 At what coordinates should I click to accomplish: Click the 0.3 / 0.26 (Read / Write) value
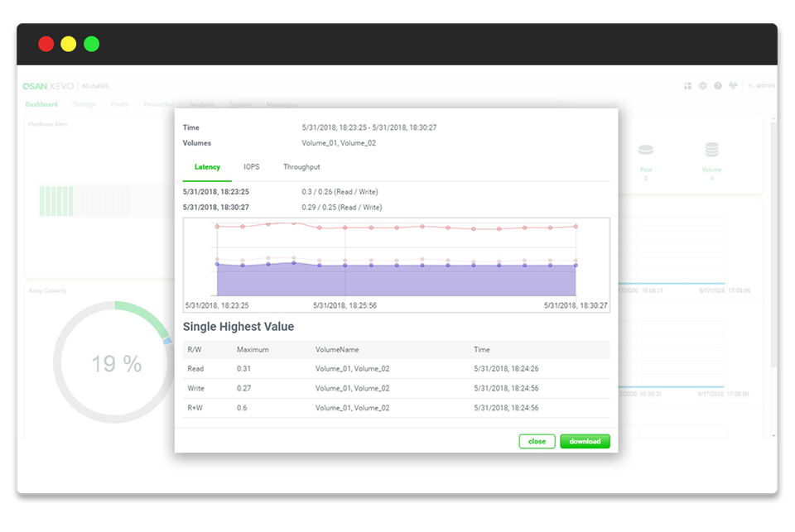click(x=340, y=192)
